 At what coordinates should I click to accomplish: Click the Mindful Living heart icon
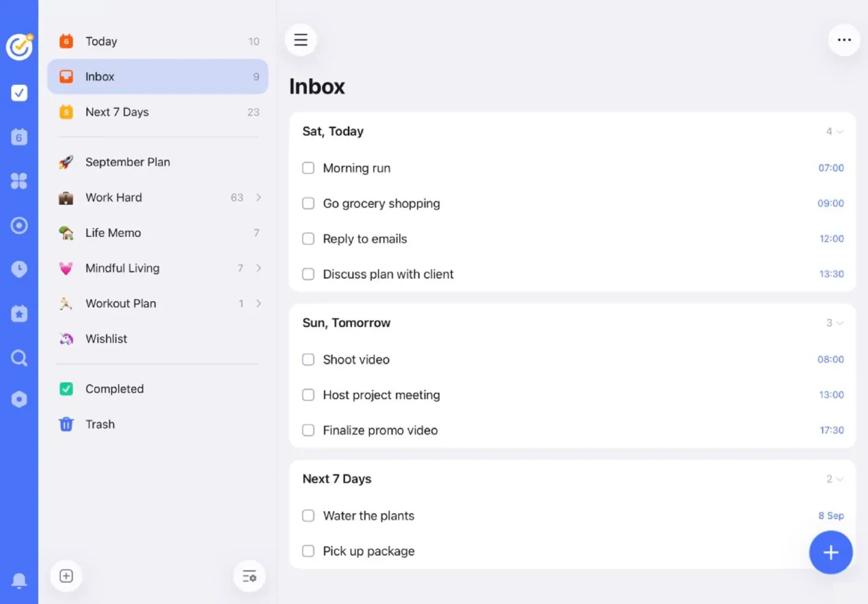click(x=66, y=268)
